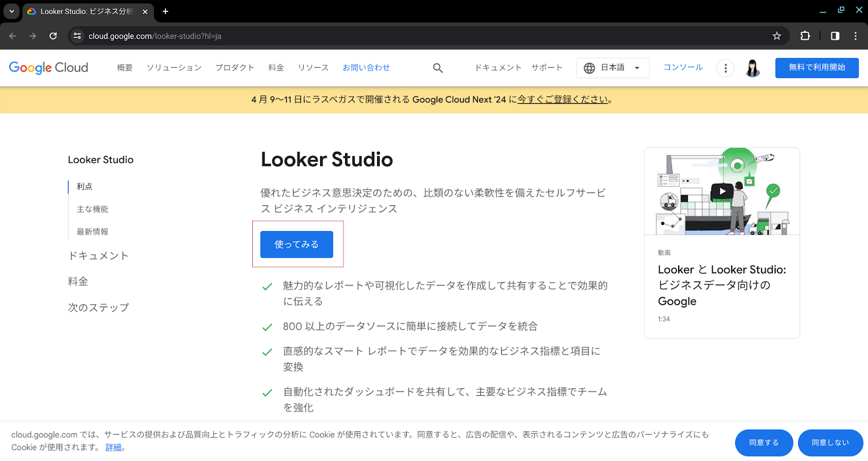This screenshot has width=868, height=461.
Task: Open the コンソール link
Action: [x=683, y=67]
